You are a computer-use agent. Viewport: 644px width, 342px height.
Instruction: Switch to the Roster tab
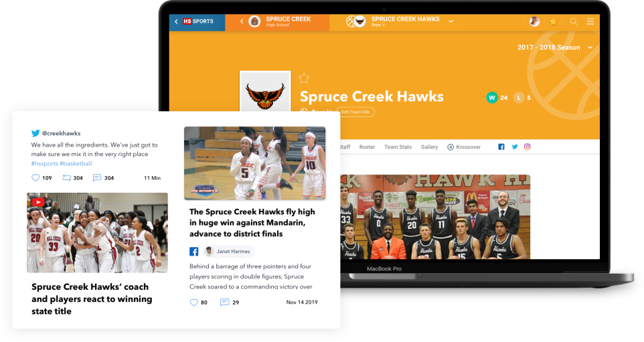pyautogui.click(x=367, y=147)
